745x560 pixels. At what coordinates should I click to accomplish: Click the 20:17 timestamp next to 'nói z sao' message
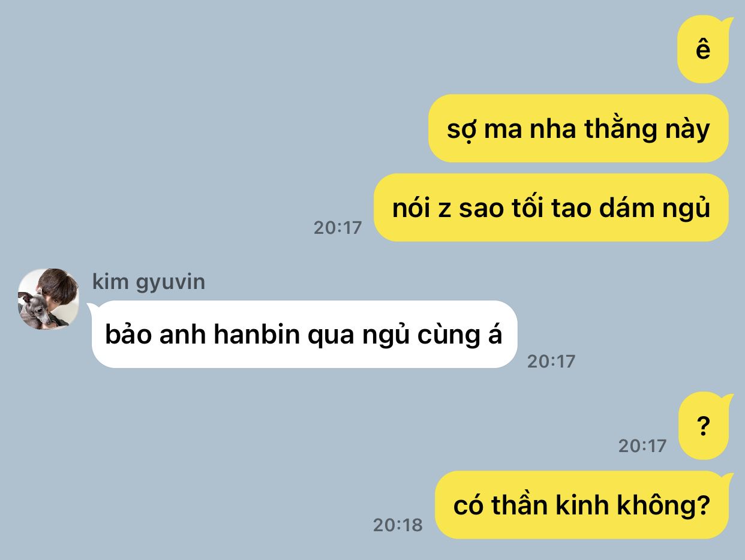coord(338,228)
